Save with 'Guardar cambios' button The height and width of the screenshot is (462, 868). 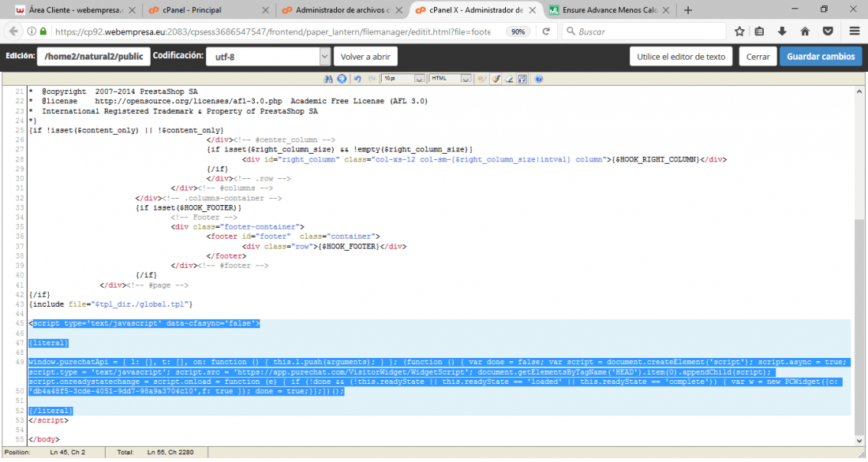point(821,57)
